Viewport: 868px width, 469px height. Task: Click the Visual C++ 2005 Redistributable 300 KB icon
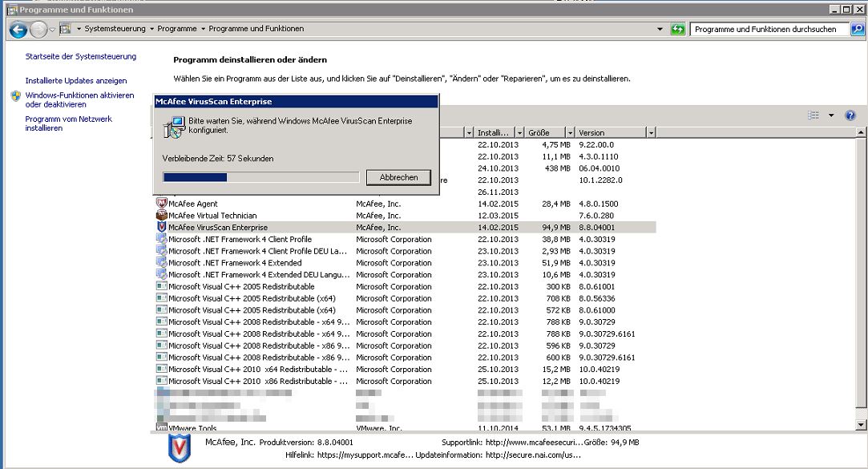coord(162,286)
